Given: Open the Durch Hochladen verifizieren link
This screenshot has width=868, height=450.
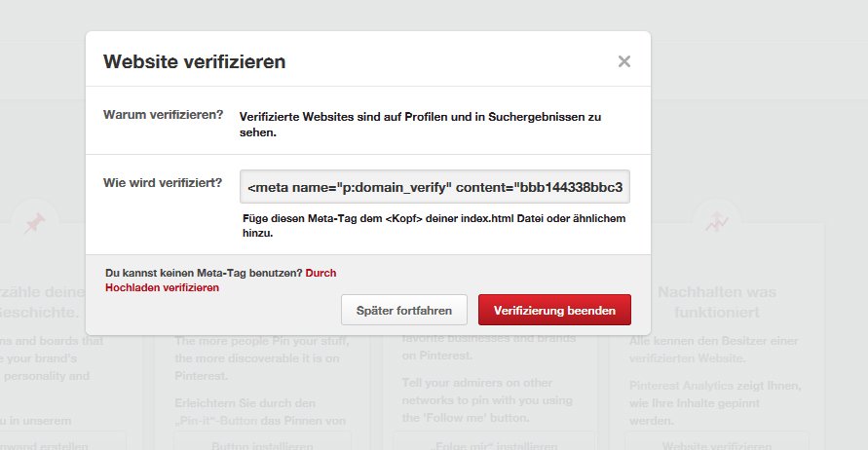Looking at the screenshot, I should click(220, 281).
